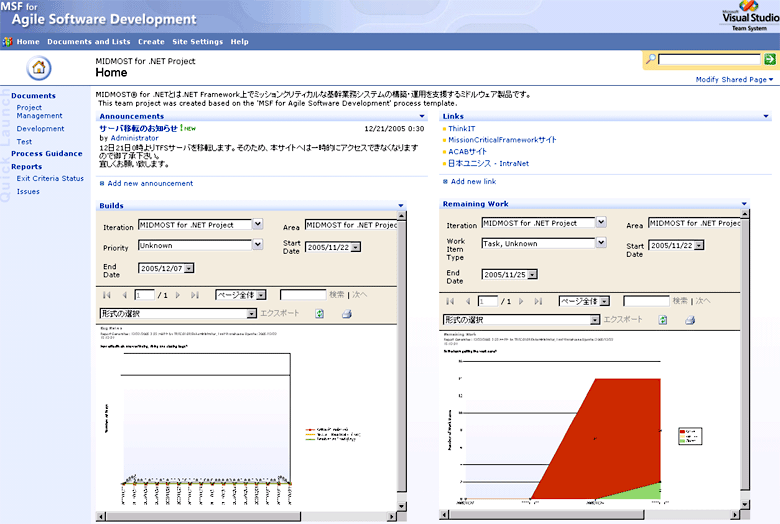This screenshot has height=524, width=780.
Task: Open the MissionCriticalFramework site link
Action: (502, 140)
